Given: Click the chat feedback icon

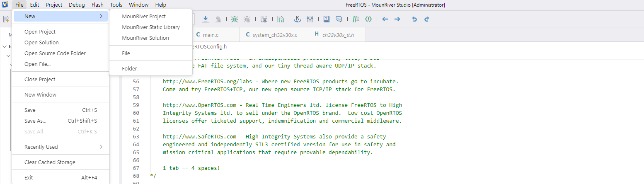Looking at the screenshot, I should click(339, 19).
